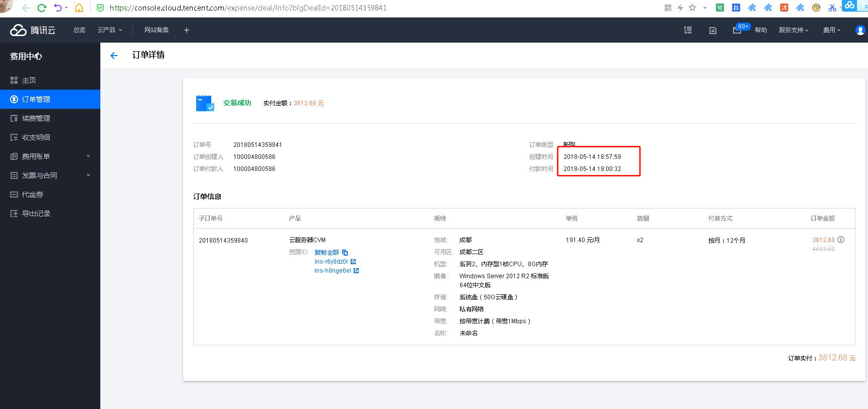
Task: Open the messages mail icon with 99+ badge
Action: 737,30
